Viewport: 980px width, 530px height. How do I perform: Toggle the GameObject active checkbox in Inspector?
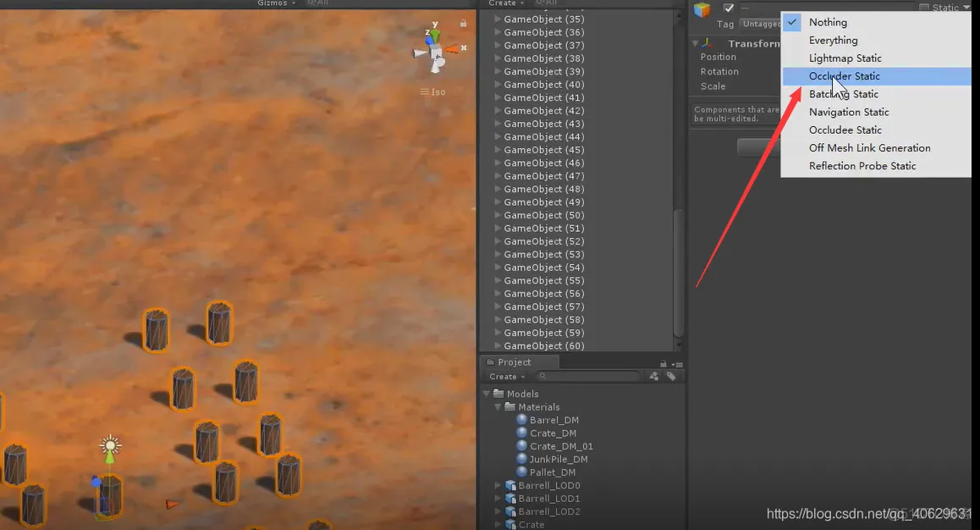(728, 8)
